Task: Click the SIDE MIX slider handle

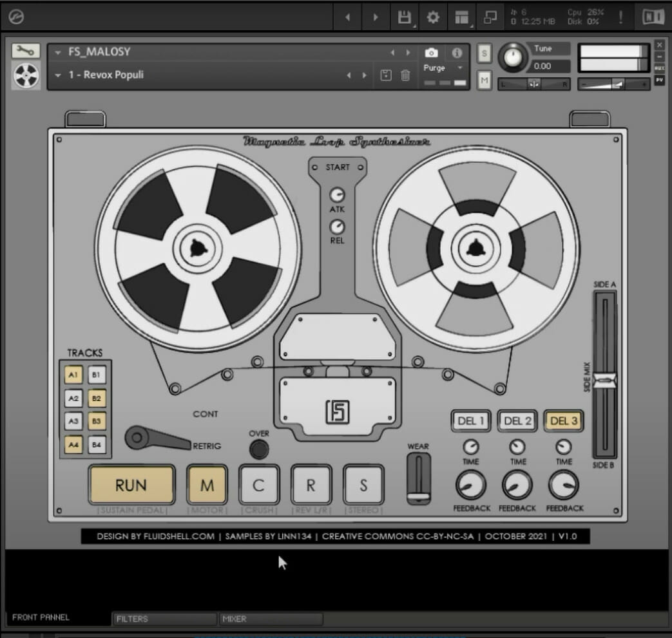Action: click(x=604, y=380)
